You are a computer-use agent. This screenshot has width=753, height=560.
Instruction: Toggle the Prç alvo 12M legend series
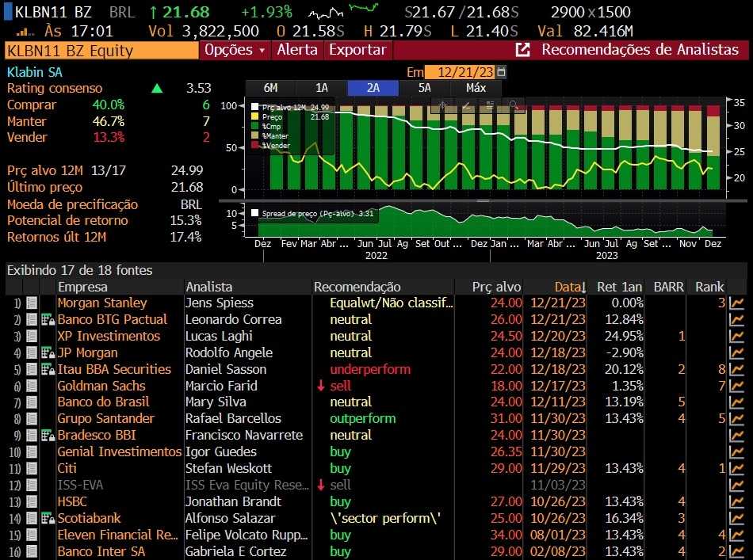coord(255,107)
